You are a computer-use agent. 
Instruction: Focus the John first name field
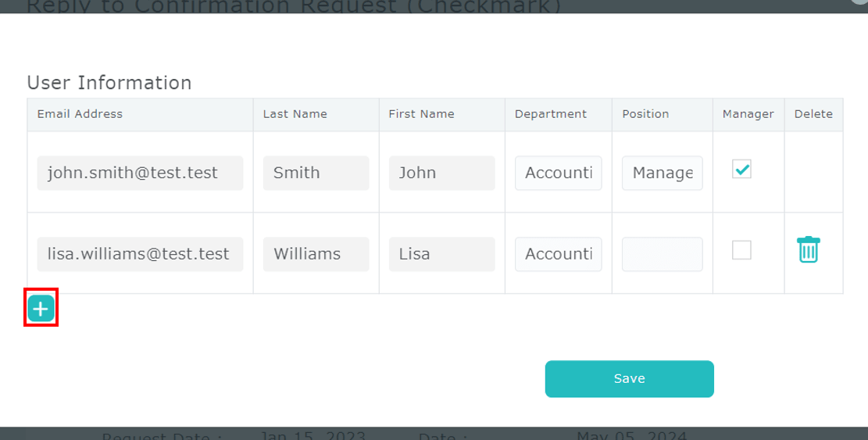[x=441, y=173]
